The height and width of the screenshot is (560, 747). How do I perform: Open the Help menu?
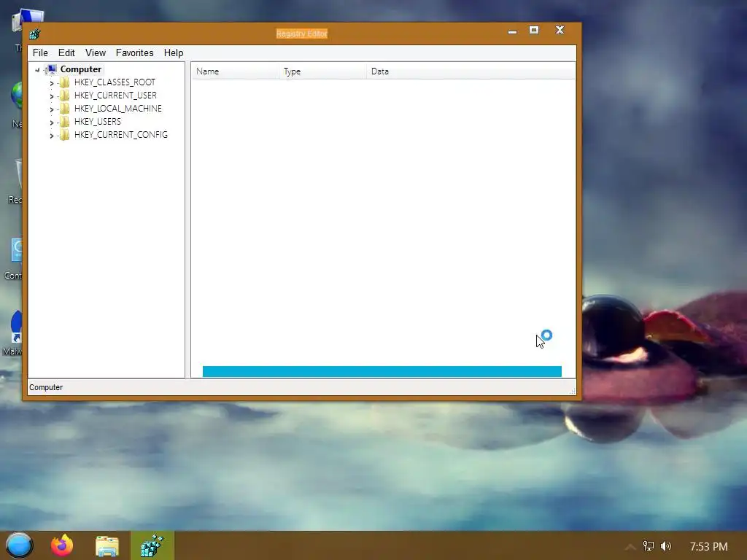174,52
